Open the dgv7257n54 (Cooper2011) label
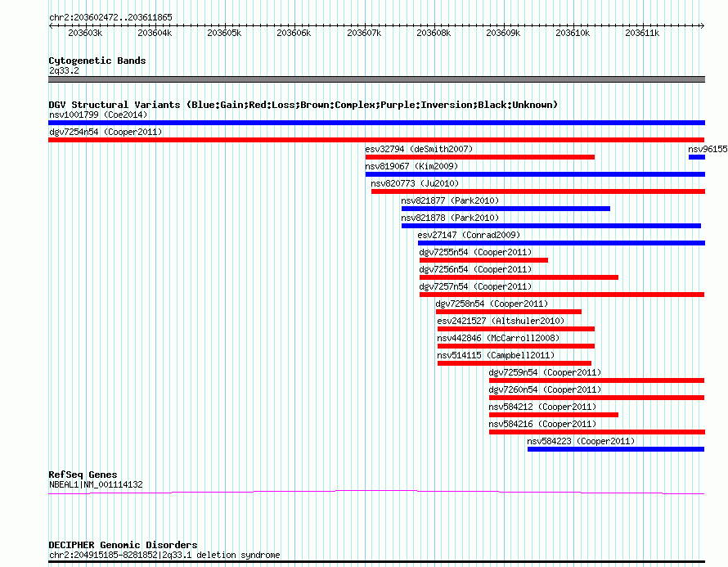The width and height of the screenshot is (728, 567). 475,286
